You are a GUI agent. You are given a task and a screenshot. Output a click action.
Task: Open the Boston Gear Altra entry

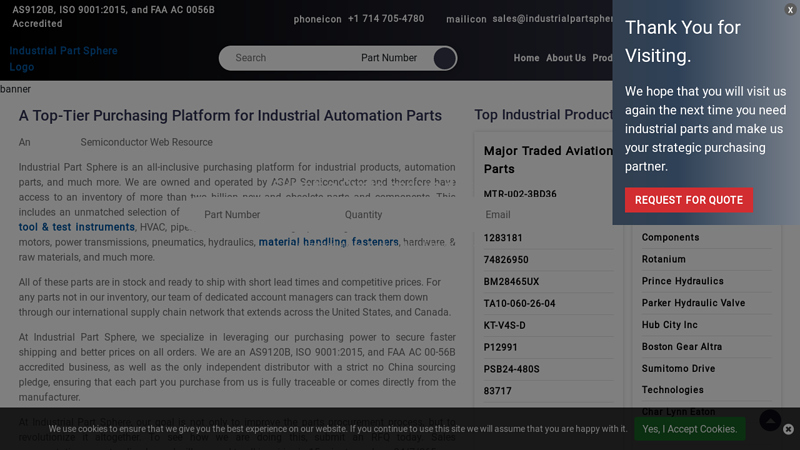pos(682,347)
